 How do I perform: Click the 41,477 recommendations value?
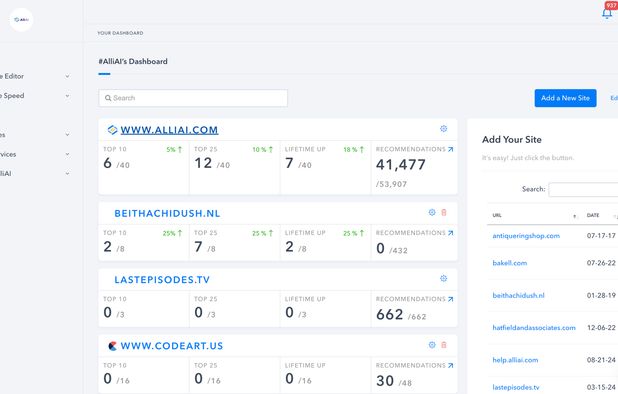pos(401,165)
